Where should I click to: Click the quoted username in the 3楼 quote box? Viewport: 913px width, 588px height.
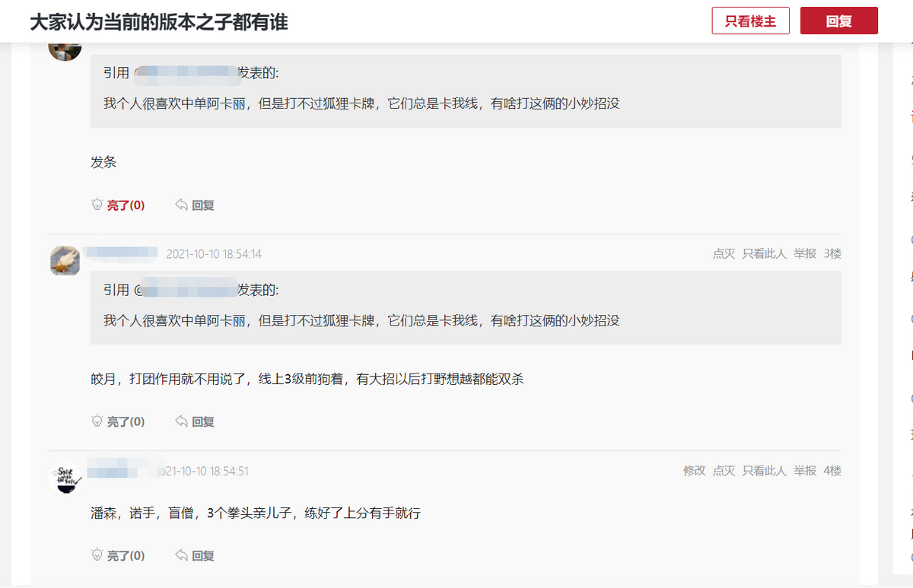pos(186,290)
